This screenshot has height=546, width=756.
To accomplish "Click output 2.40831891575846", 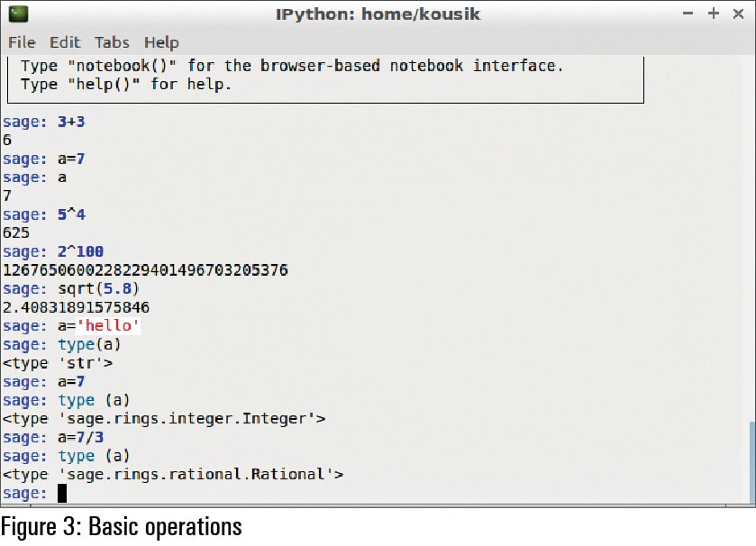I will [77, 307].
